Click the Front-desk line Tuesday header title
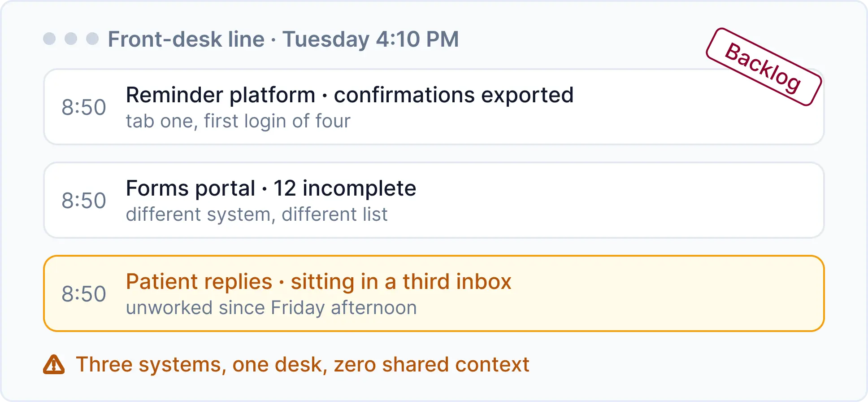This screenshot has height=402, width=868. pos(283,39)
